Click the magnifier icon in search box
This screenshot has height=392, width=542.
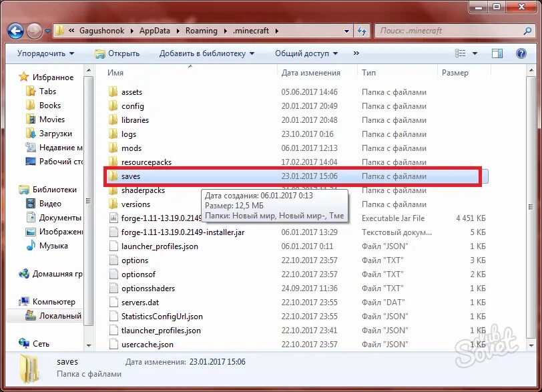[527, 31]
